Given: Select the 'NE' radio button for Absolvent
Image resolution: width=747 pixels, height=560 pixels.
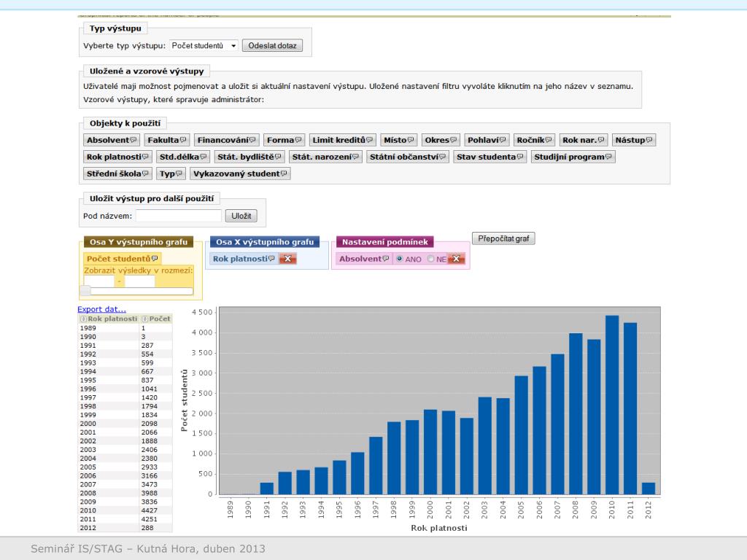Looking at the screenshot, I should coord(430,259).
